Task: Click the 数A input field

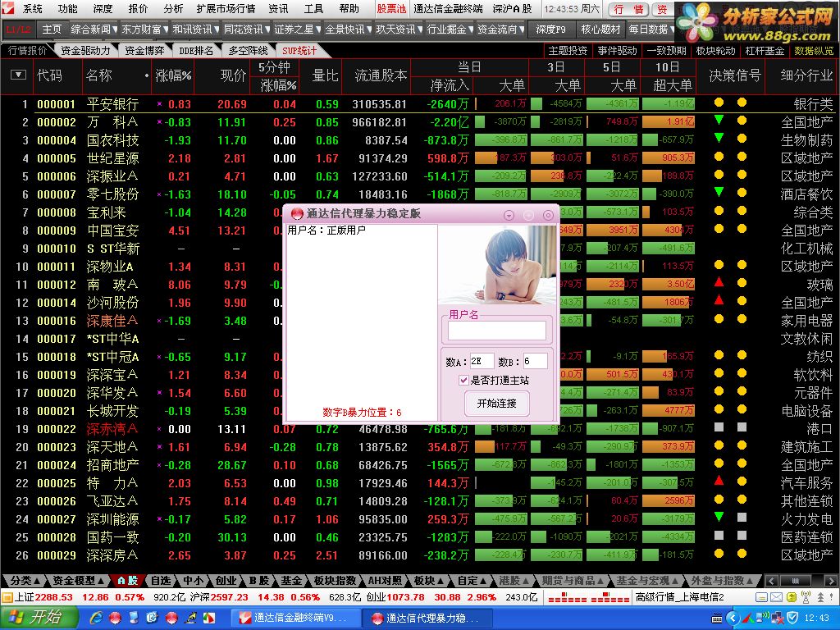Action: click(482, 361)
